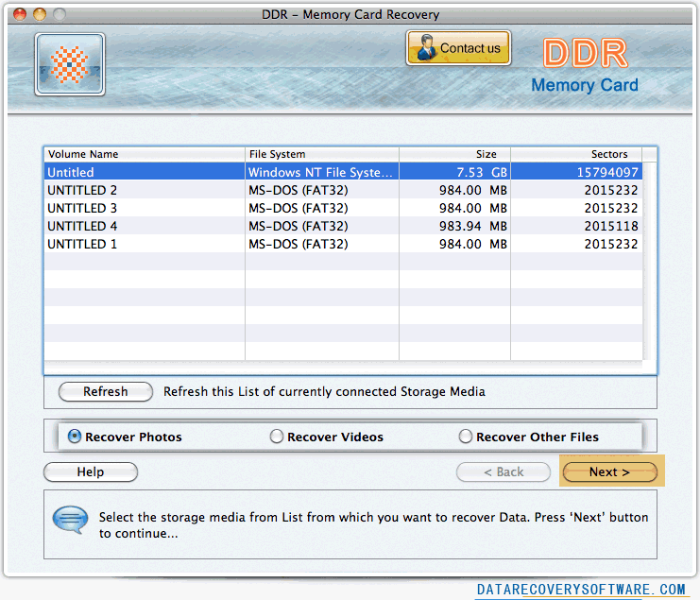The image size is (700, 600).
Task: Click the DDR application logo icon
Action: [70, 64]
